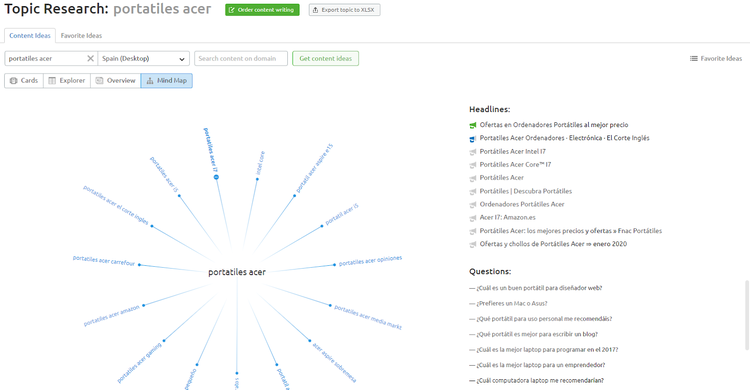Click the central portatiles acer topic
The width and height of the screenshot is (750, 390).
237,272
